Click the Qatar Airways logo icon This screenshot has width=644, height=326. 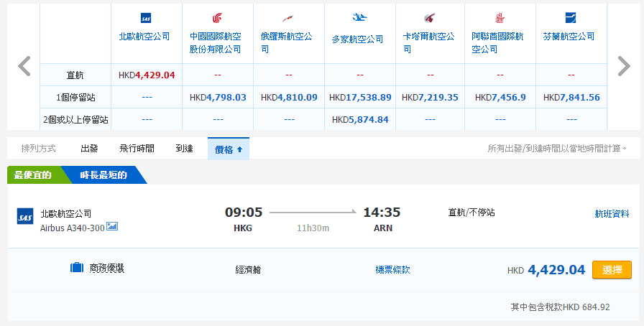click(x=430, y=17)
